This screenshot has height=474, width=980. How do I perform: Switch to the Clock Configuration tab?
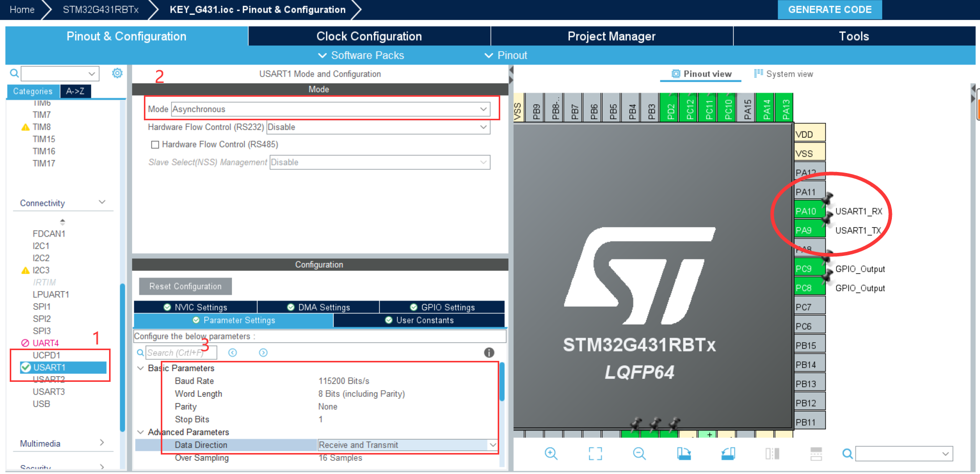coord(368,36)
